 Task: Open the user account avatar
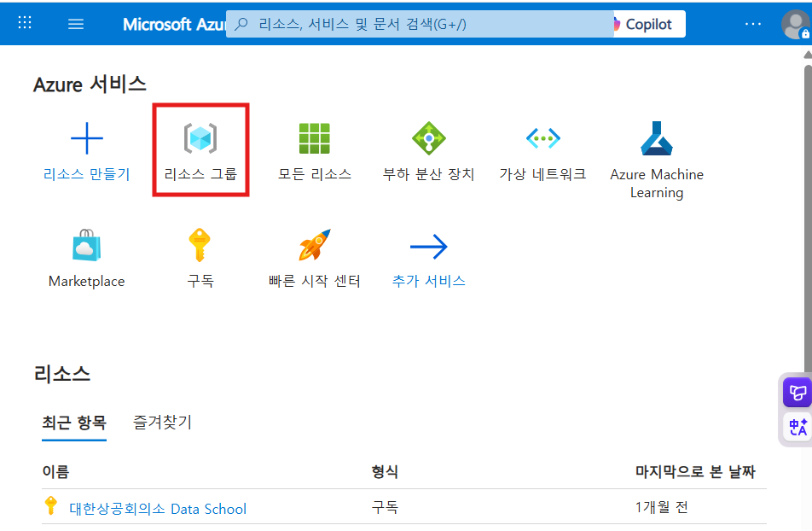tap(796, 25)
